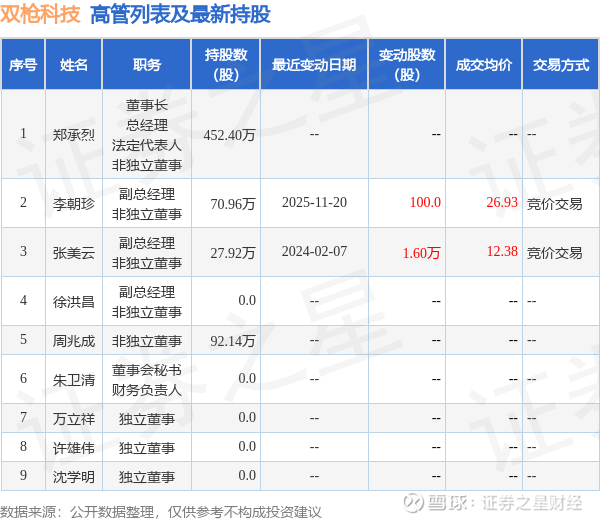The image size is (600, 521).
Task: Click 副总经理 in 徐洪昌's row
Action: (147, 291)
